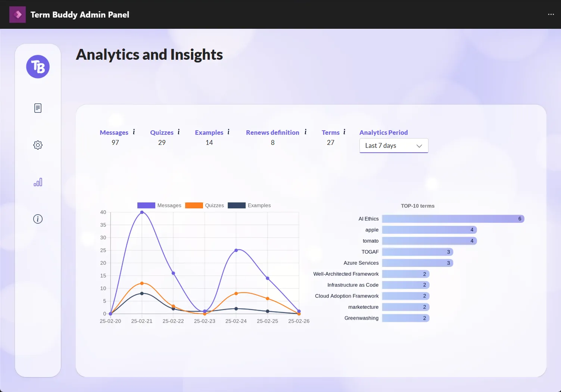Click Messages peak point on 25-02-21
561x392 pixels.
click(142, 212)
